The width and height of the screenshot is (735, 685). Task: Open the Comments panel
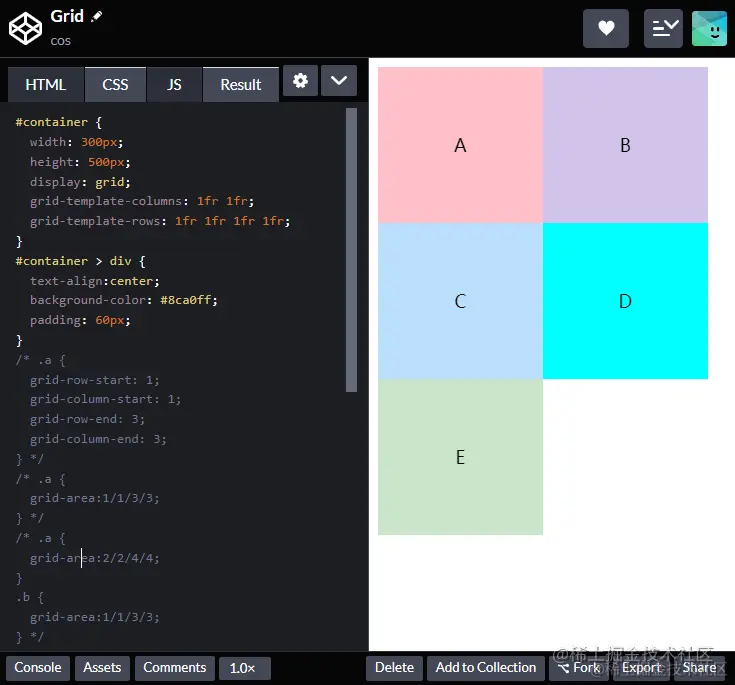[175, 668]
